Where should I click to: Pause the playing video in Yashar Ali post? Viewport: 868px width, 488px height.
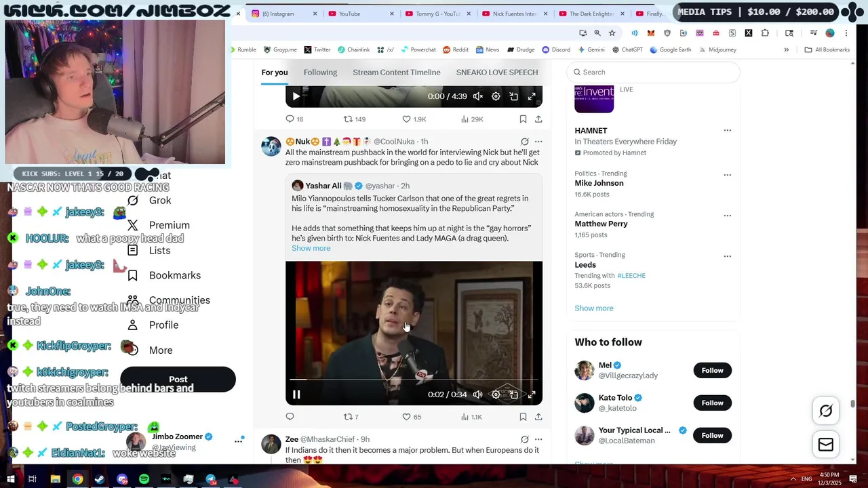[296, 394]
